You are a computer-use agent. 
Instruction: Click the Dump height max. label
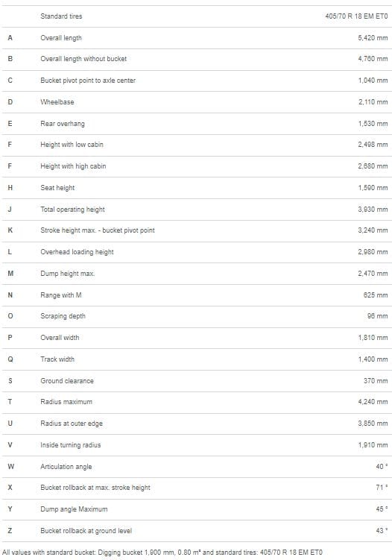coord(68,274)
